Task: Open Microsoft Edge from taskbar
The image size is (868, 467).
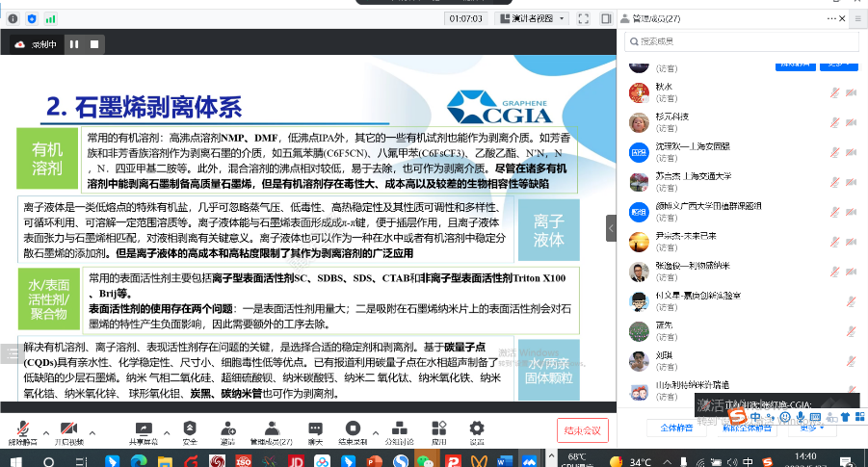Action: [x=139, y=461]
